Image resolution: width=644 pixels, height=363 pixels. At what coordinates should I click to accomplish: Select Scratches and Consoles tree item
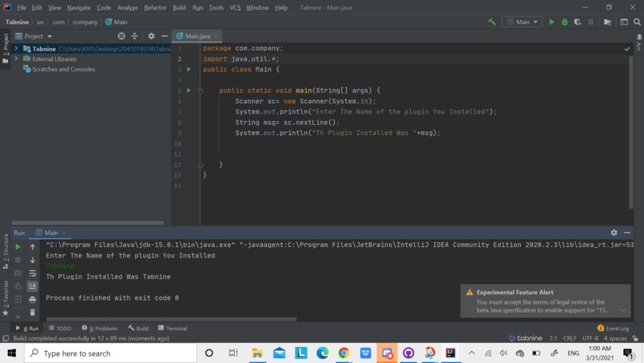(63, 69)
